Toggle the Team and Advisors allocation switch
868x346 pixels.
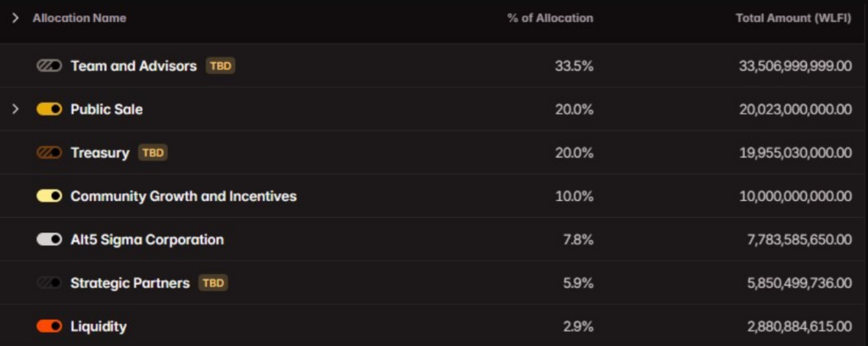coord(49,66)
